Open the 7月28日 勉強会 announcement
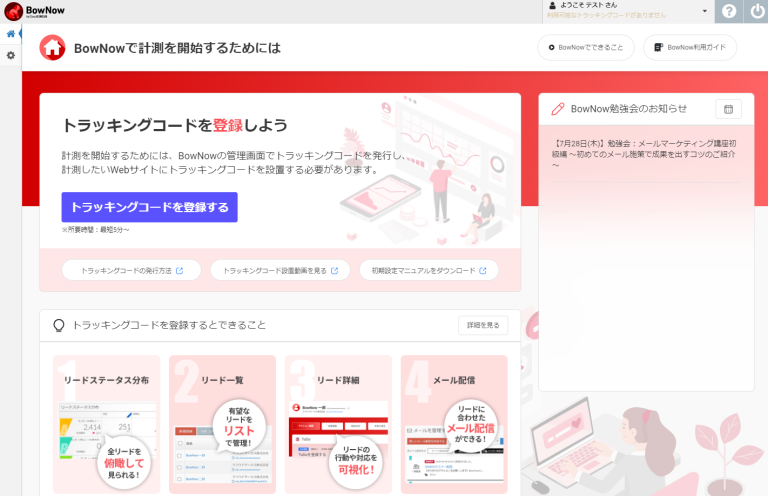The image size is (768, 496). [x=644, y=154]
